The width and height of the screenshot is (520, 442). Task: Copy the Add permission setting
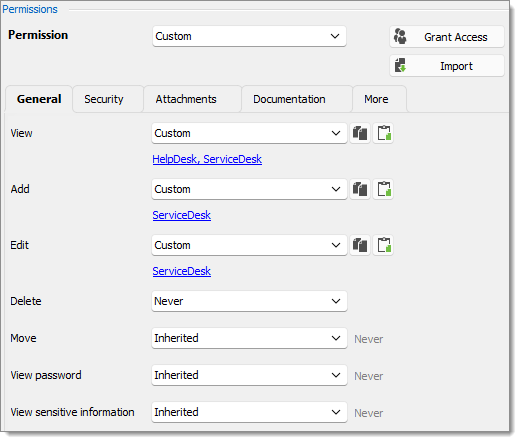click(x=360, y=189)
